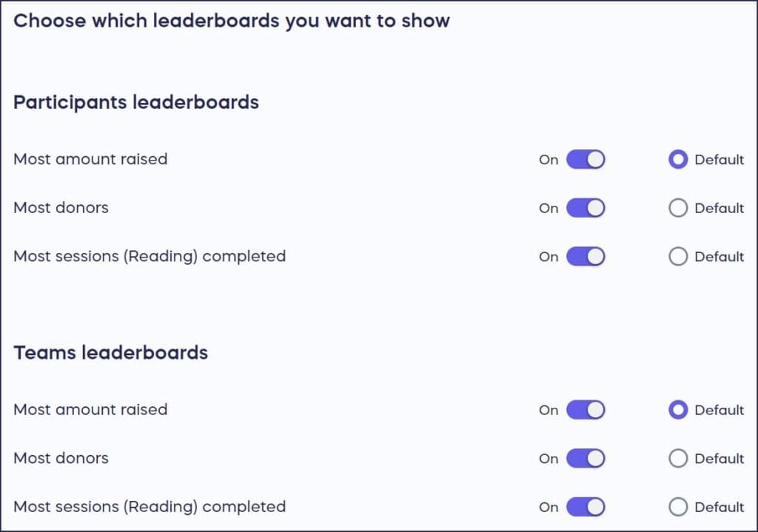Viewport: 758px width, 532px height.
Task: Click the "On" label beside participants "Most donors"
Action: tap(549, 208)
